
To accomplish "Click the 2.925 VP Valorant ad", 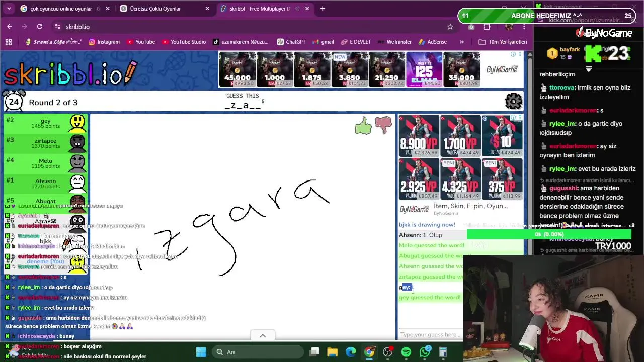I will coord(419,179).
